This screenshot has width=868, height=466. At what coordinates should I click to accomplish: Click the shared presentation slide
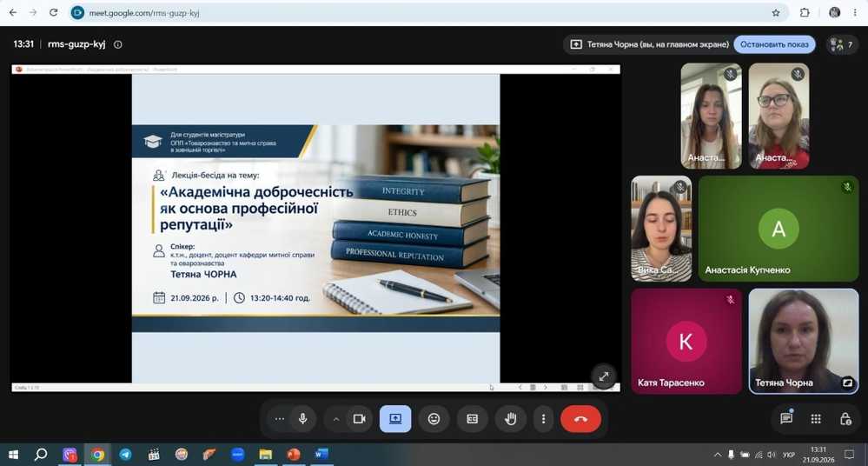pyautogui.click(x=315, y=228)
